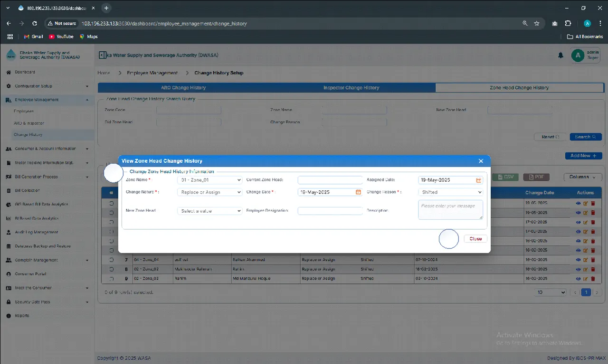Delete the Md Manzurul Hoque row
Screen dimensions: 608x364
(x=593, y=279)
